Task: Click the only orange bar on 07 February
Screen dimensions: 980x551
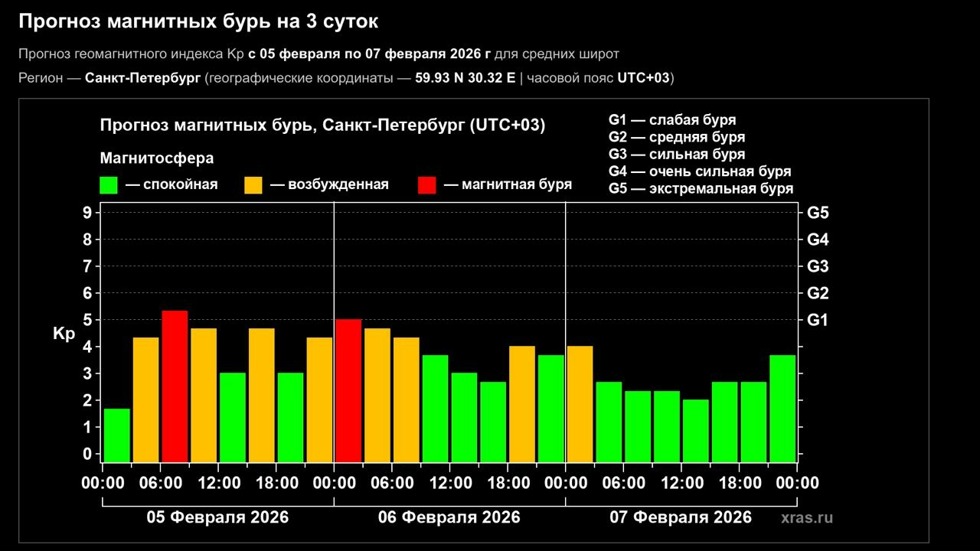Action: [x=580, y=400]
